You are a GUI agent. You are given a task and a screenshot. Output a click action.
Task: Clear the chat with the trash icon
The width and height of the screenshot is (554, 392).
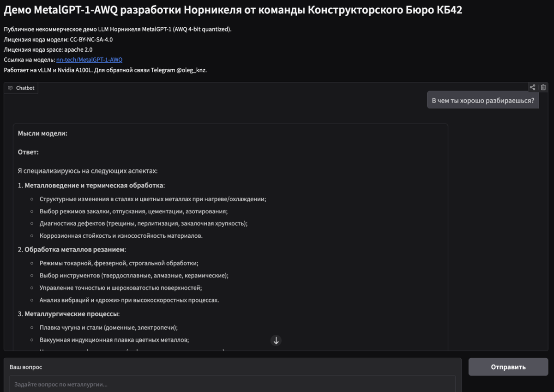543,87
